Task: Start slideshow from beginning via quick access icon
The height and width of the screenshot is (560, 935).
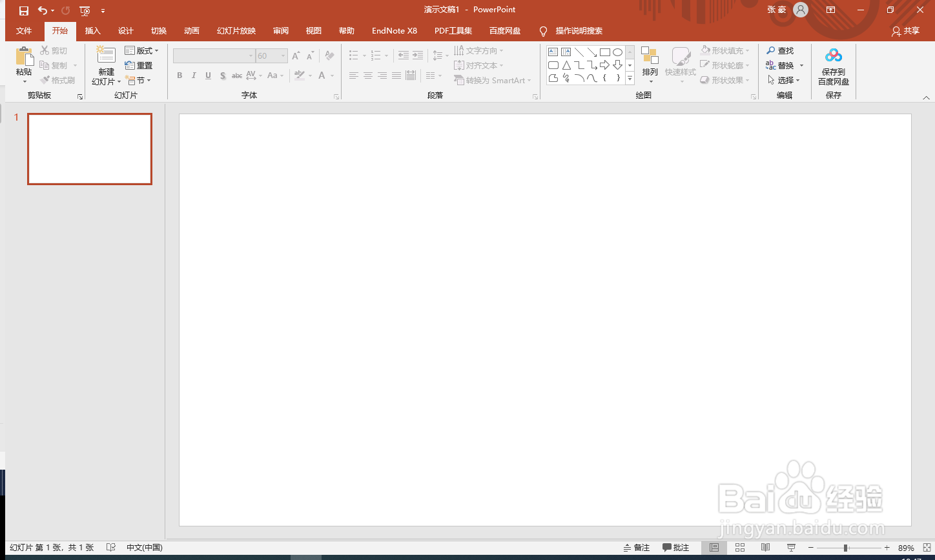Action: pos(85,10)
